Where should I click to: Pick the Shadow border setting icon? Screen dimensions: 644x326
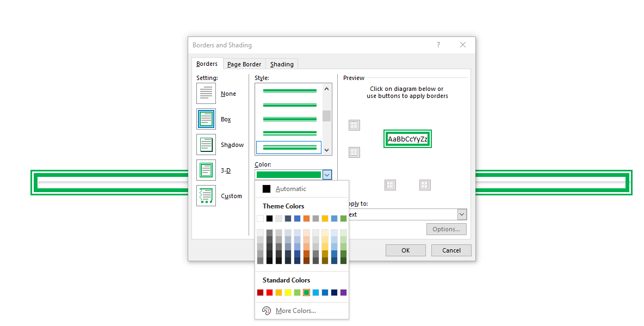pyautogui.click(x=206, y=145)
